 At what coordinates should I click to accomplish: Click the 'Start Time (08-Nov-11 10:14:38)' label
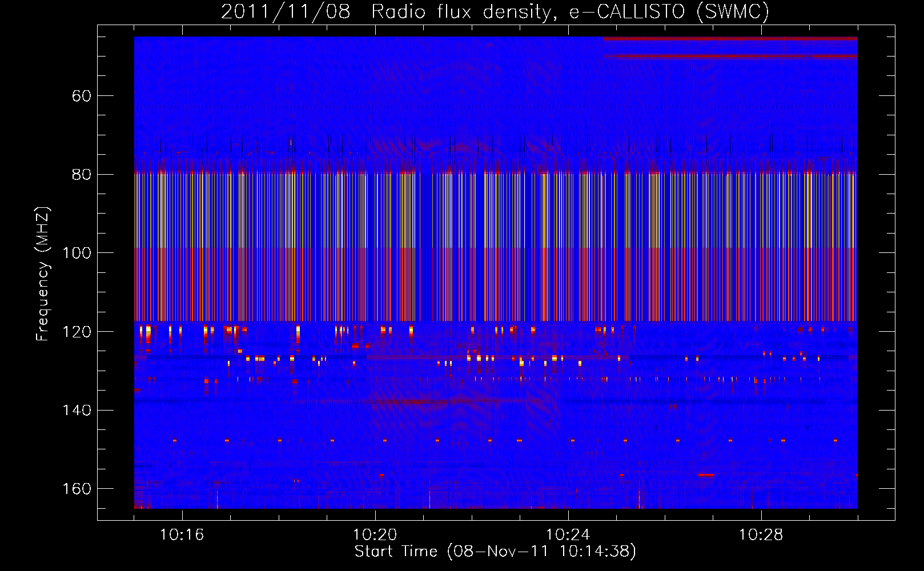pyautogui.click(x=495, y=552)
